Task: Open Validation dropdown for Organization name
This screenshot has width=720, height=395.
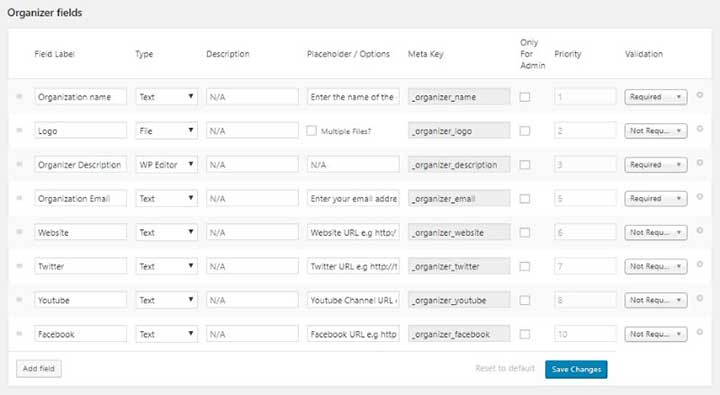Action: click(x=656, y=97)
